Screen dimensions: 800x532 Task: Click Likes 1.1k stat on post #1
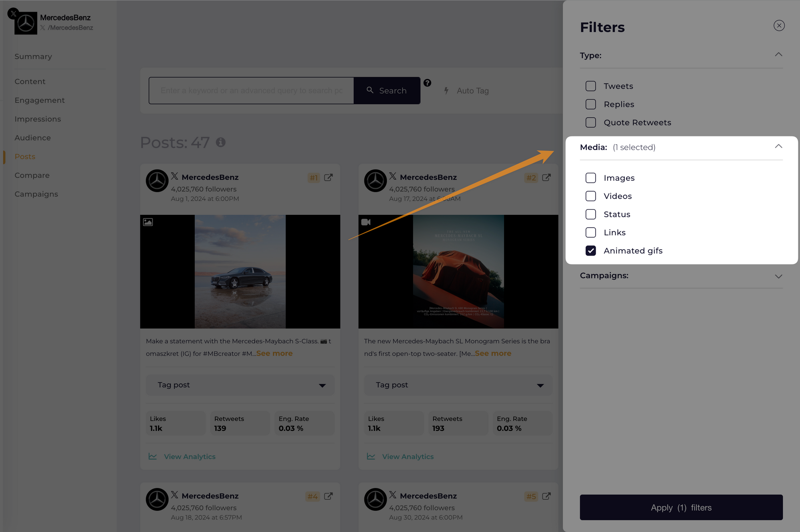176,424
